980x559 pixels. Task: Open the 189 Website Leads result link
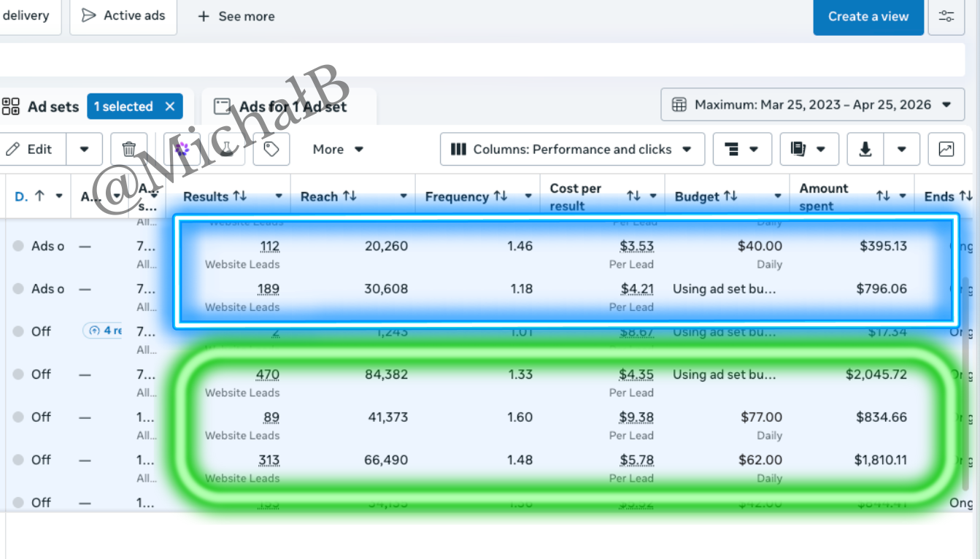(269, 289)
